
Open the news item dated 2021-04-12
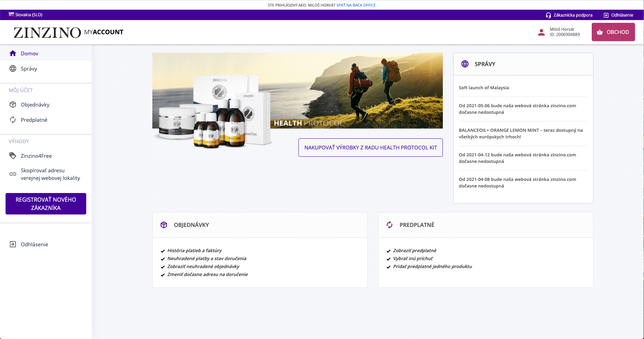click(x=517, y=158)
